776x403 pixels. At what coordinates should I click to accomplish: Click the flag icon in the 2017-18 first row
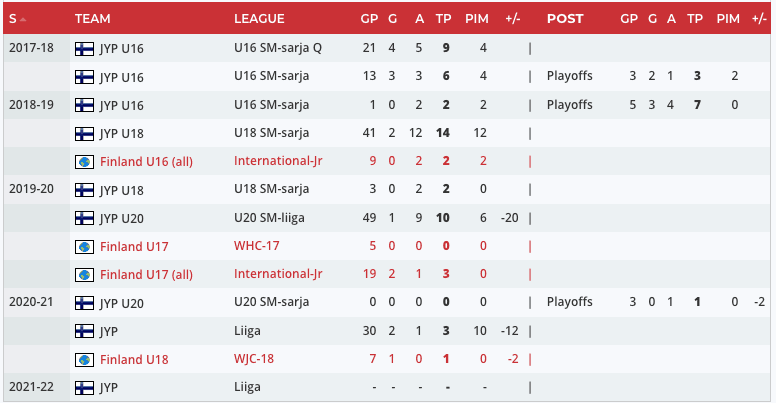pyautogui.click(x=84, y=48)
